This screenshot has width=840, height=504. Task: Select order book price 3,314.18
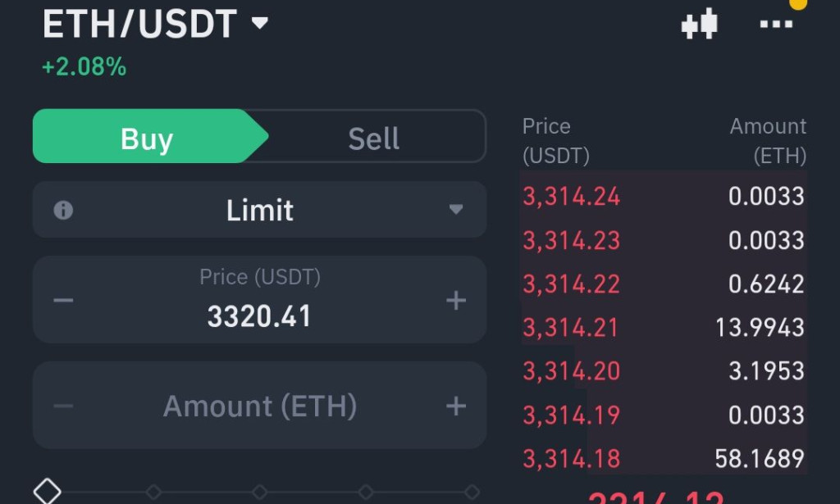click(572, 458)
